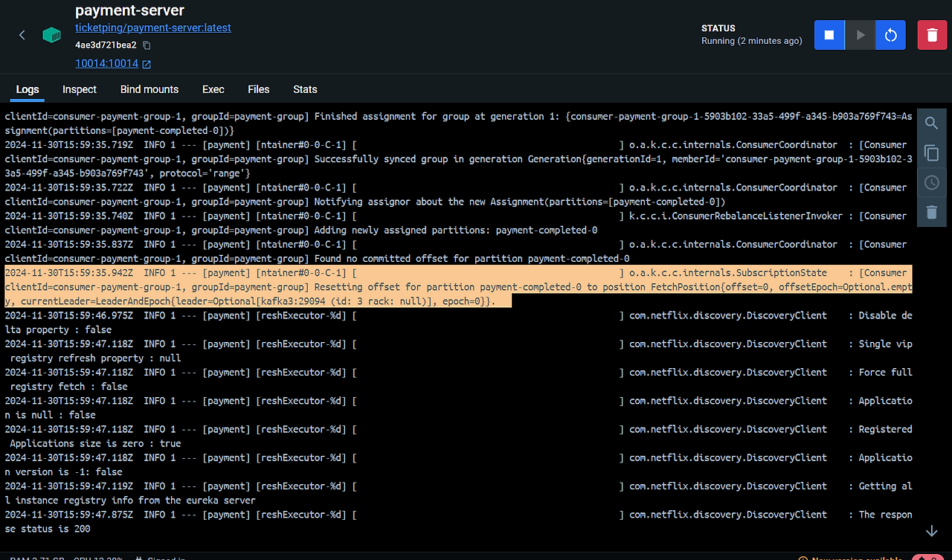Toggle timestamps with the clock icon

[x=931, y=182]
